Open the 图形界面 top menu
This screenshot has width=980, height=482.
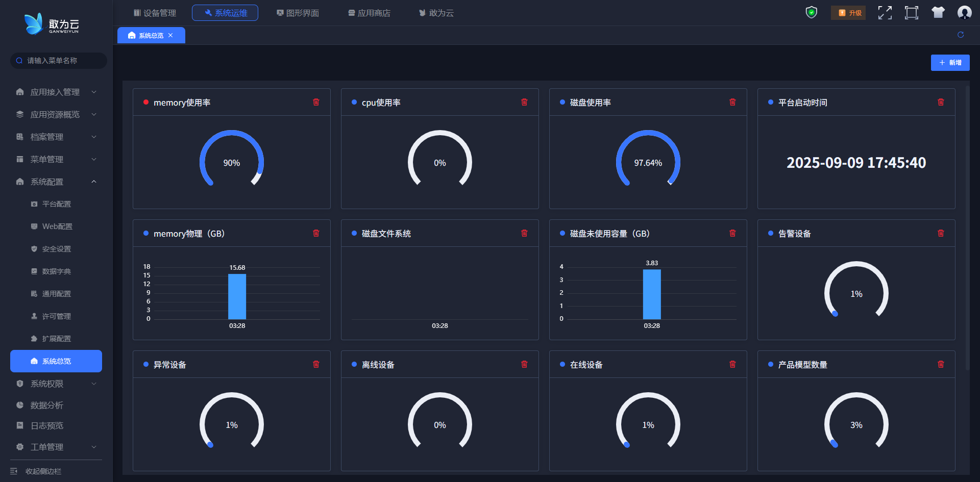(x=298, y=13)
